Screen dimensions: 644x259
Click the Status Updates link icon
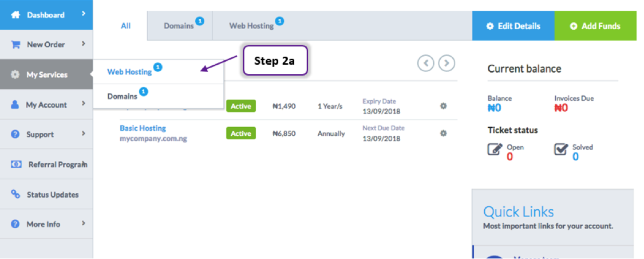point(15,194)
